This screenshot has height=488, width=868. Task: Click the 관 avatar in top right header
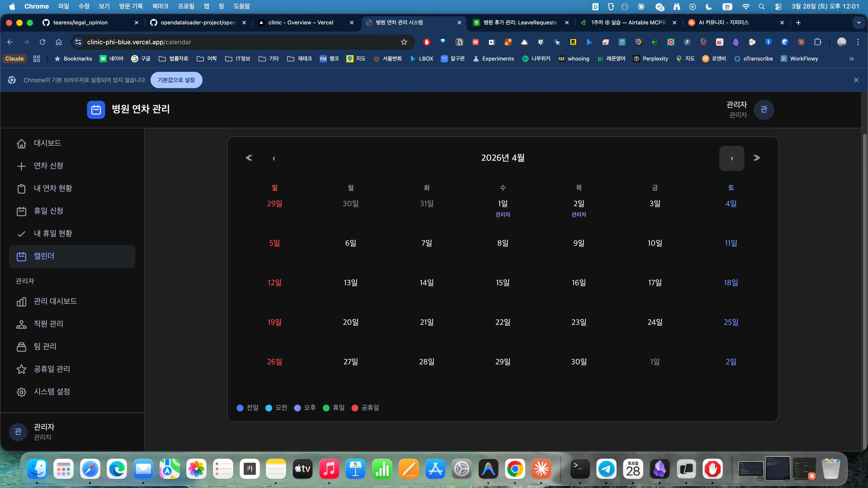pyautogui.click(x=764, y=109)
